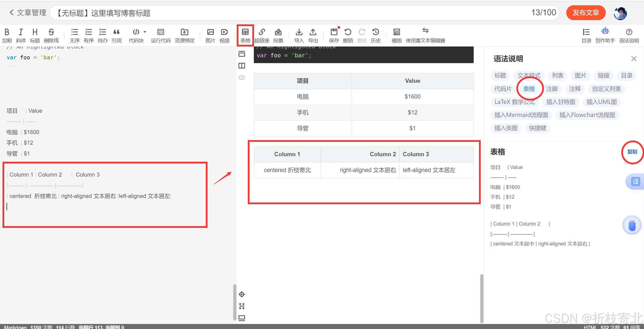Image resolution: width=644 pixels, height=329 pixels.
Task: Enter fullscreen with the expand icon
Action: point(242,306)
